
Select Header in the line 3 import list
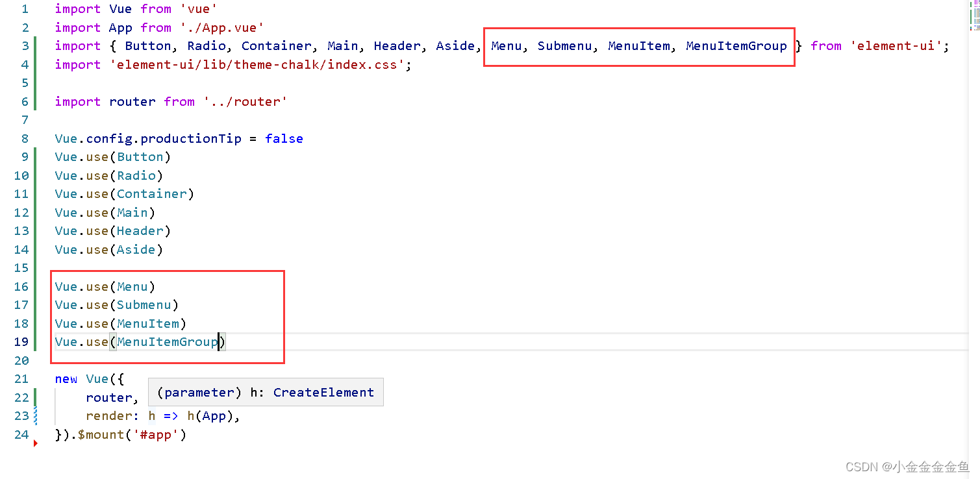click(x=397, y=46)
